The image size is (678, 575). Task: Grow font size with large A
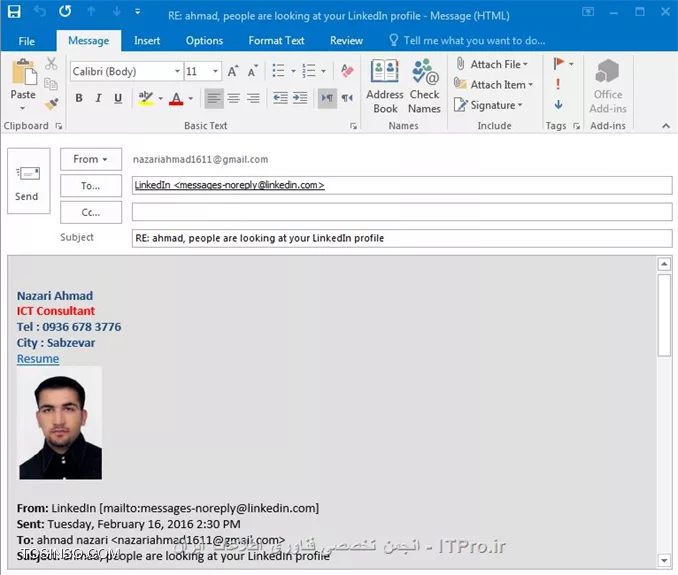[233, 71]
